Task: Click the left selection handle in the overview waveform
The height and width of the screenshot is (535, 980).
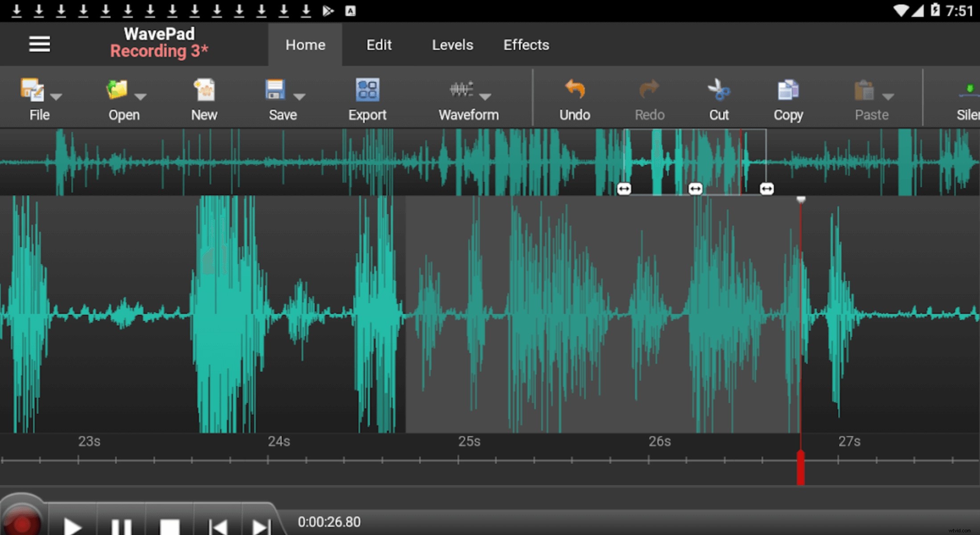Action: coord(624,189)
